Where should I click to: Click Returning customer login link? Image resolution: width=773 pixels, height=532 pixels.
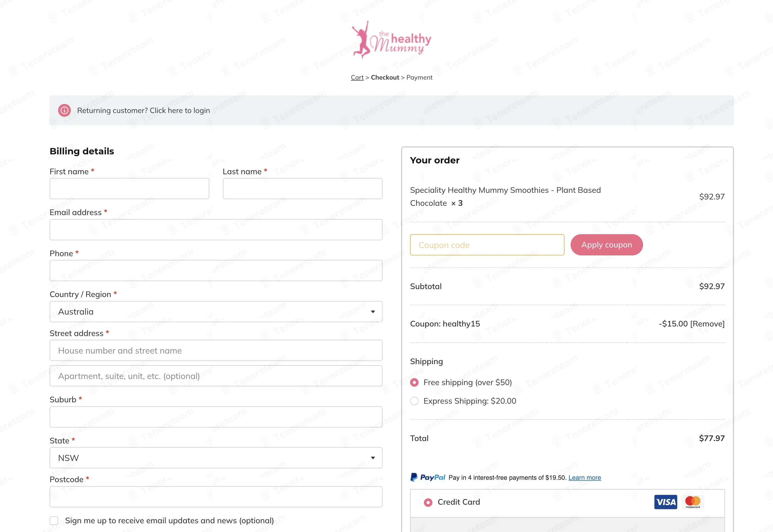point(144,110)
